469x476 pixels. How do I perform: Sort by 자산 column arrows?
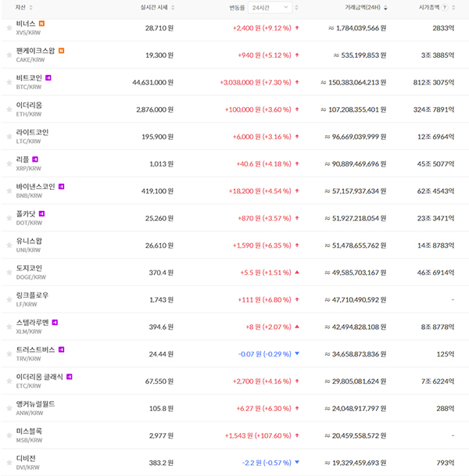(30, 8)
